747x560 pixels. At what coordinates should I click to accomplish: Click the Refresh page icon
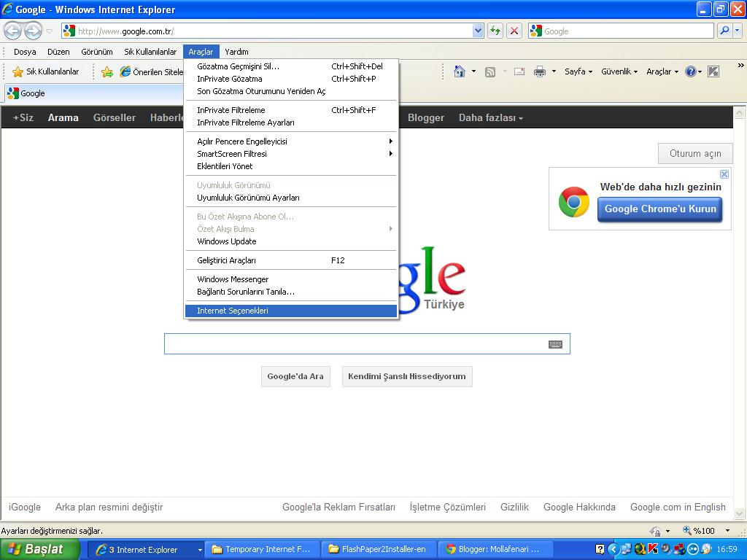click(495, 31)
